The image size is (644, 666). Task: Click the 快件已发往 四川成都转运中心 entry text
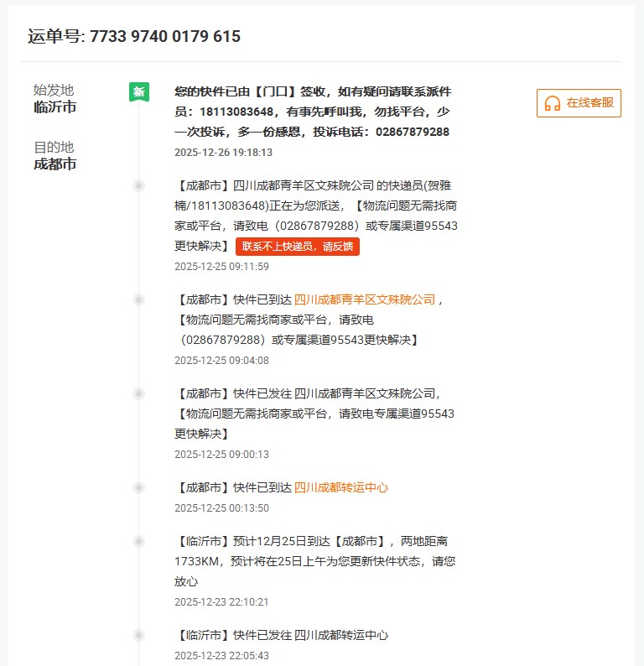282,635
